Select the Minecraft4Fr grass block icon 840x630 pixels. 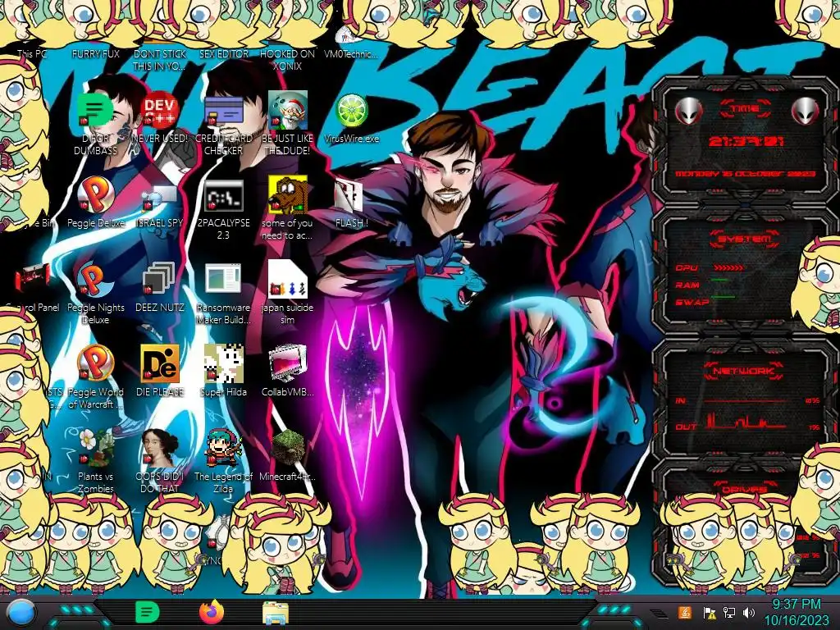(288, 449)
